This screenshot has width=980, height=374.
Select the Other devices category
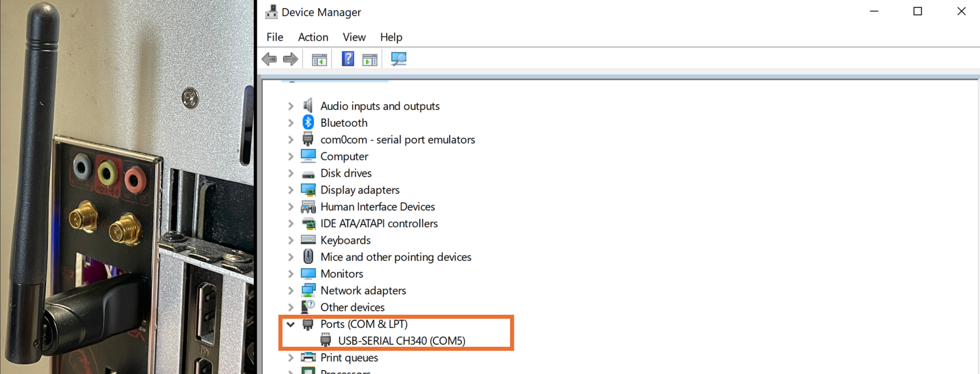coord(352,307)
